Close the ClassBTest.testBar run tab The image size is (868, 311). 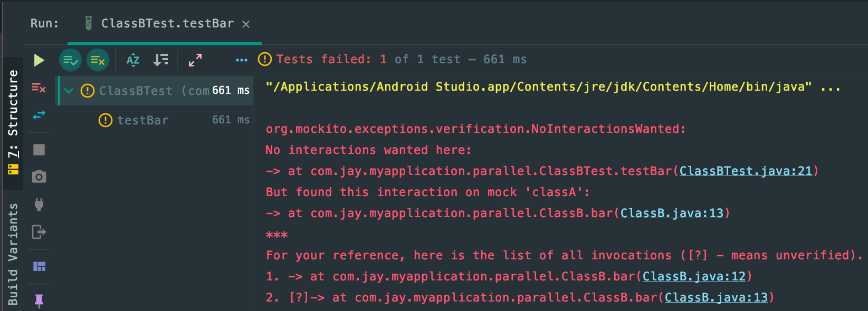tap(246, 24)
